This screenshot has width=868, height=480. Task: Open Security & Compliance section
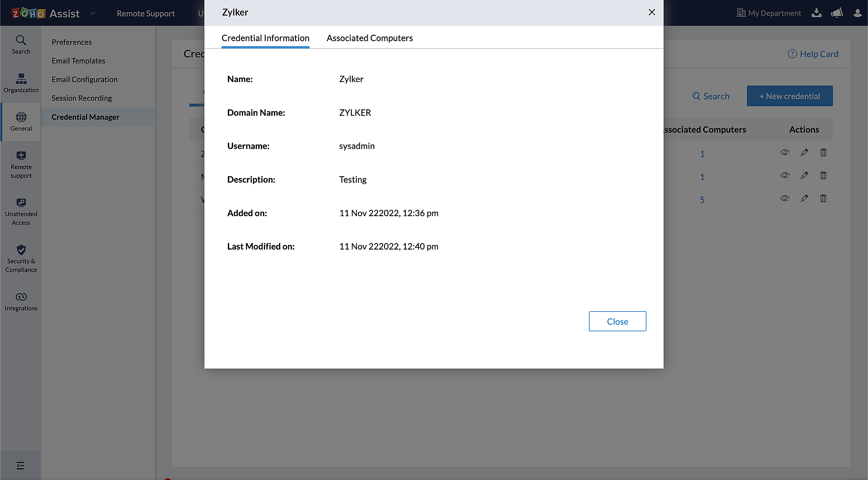point(21,259)
